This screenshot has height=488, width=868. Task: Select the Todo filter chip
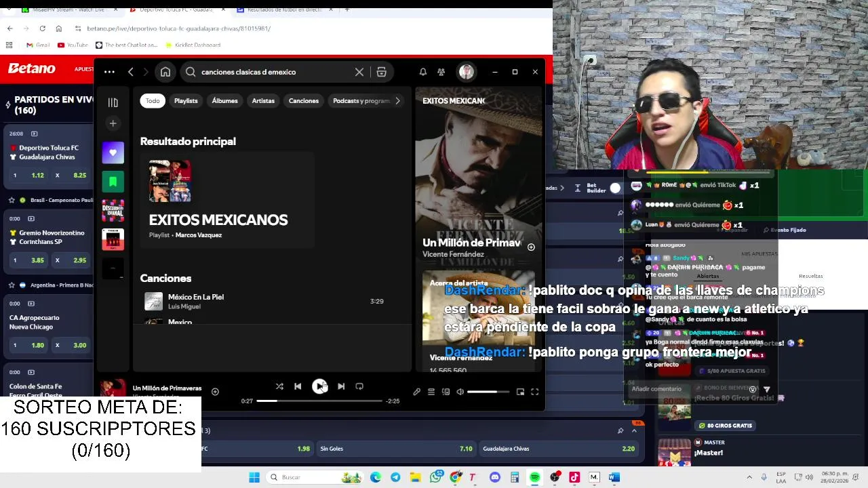[x=153, y=101]
